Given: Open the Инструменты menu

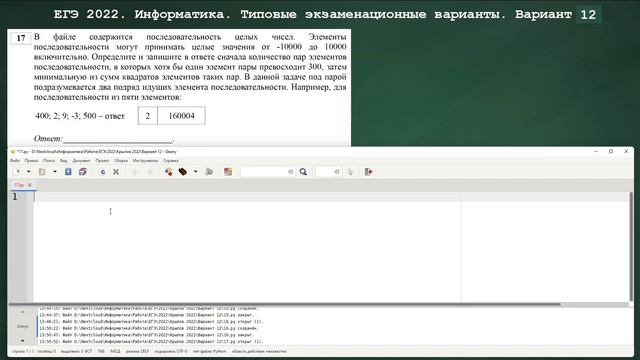Looking at the screenshot, I should point(145,161).
